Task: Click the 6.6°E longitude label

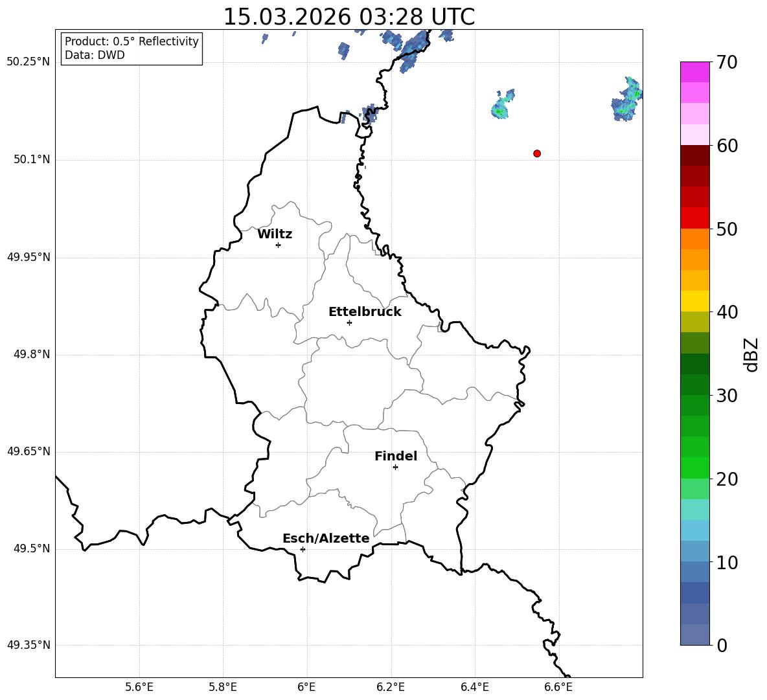Action: (x=558, y=687)
